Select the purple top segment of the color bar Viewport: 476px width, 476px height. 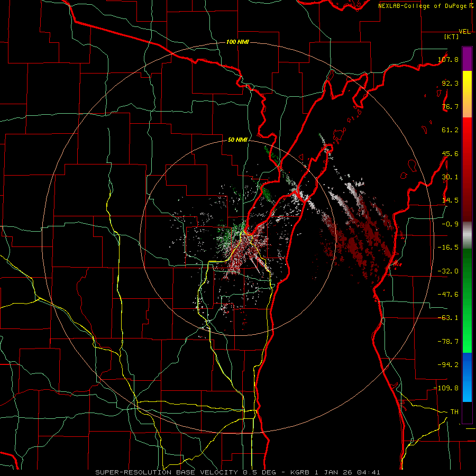tap(467, 59)
